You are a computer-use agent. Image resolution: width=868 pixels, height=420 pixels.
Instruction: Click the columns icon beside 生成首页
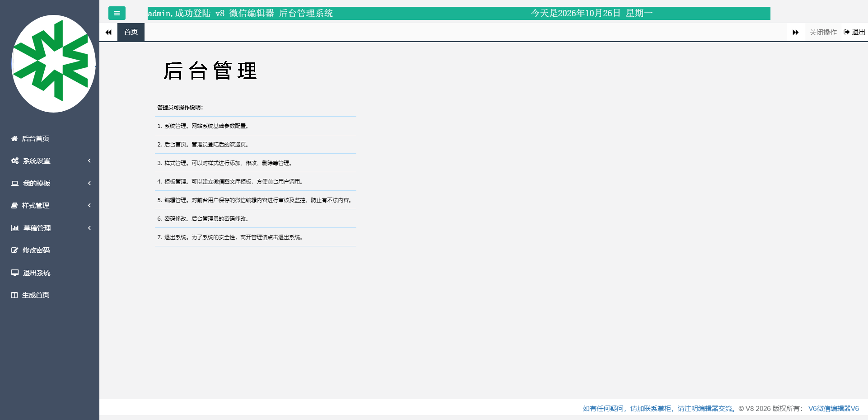tap(14, 295)
